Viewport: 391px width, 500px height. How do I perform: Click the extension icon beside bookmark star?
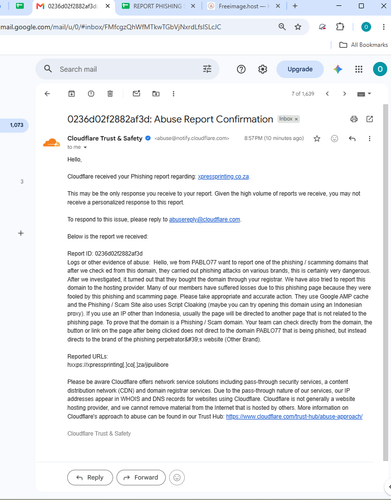322,27
